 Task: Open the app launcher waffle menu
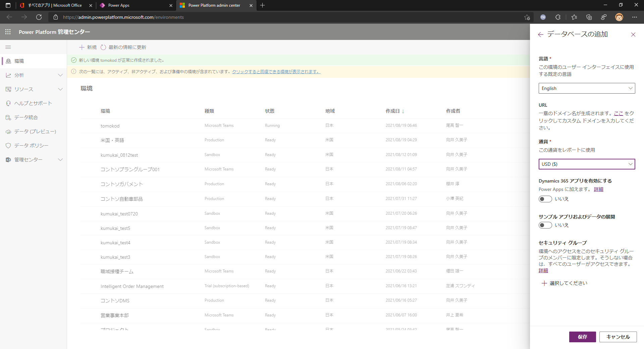(x=8, y=32)
